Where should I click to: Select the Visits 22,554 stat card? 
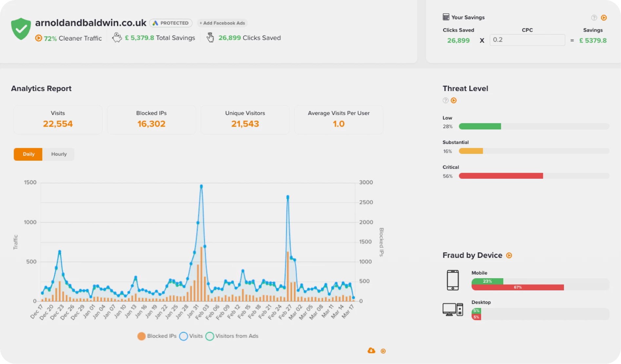pos(58,119)
